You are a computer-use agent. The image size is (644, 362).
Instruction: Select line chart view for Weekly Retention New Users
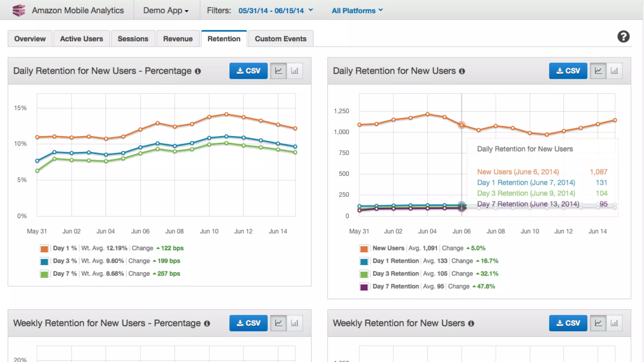(x=598, y=323)
